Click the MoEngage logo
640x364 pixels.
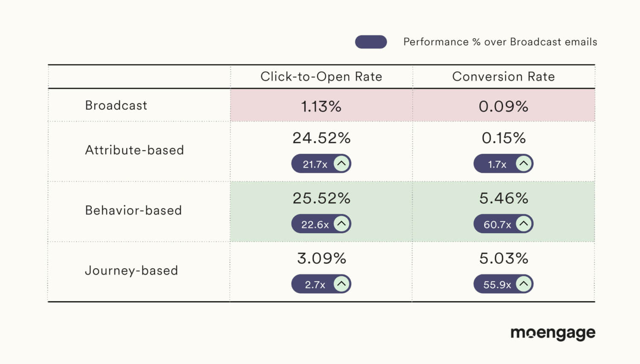click(553, 333)
